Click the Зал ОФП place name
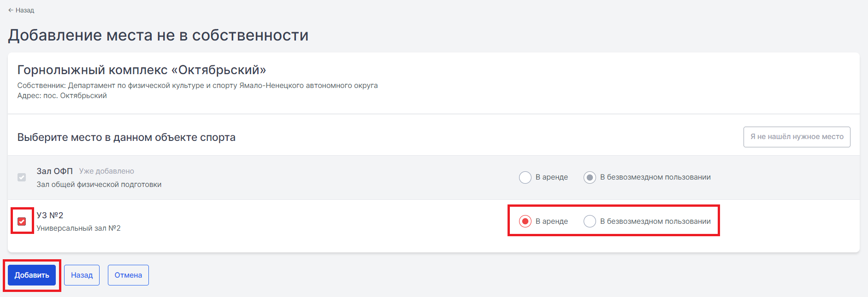This screenshot has width=868, height=297. point(55,171)
